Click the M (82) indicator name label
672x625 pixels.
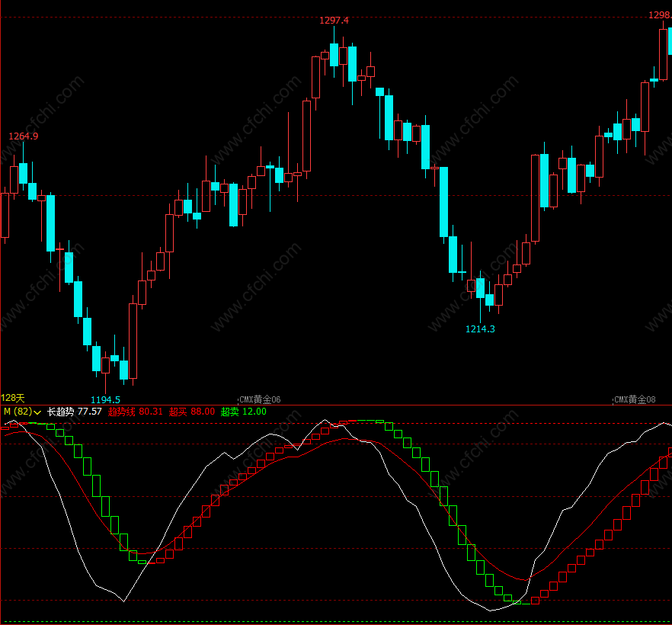click(18, 412)
